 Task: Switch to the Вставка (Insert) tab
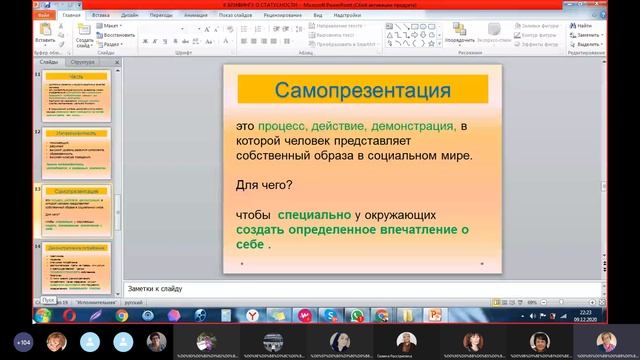tap(100, 15)
